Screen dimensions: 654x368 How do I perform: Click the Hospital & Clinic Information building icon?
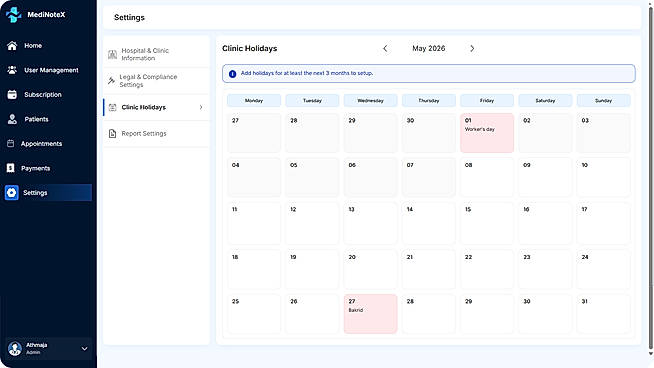click(x=112, y=54)
